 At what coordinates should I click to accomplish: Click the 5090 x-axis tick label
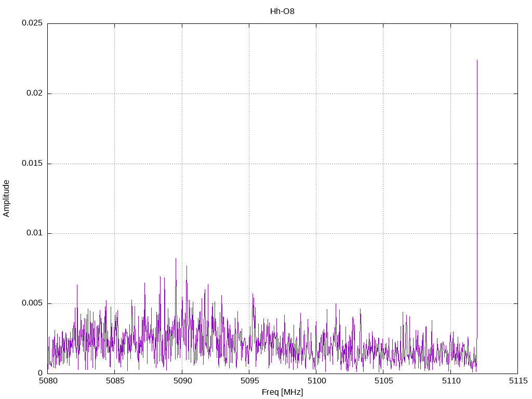point(182,381)
